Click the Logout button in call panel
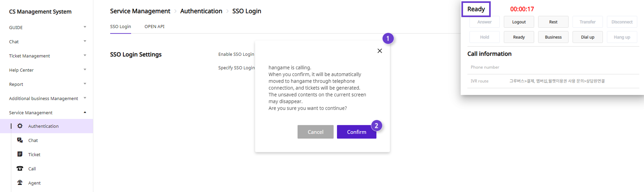This screenshot has width=644, height=192. [x=519, y=22]
